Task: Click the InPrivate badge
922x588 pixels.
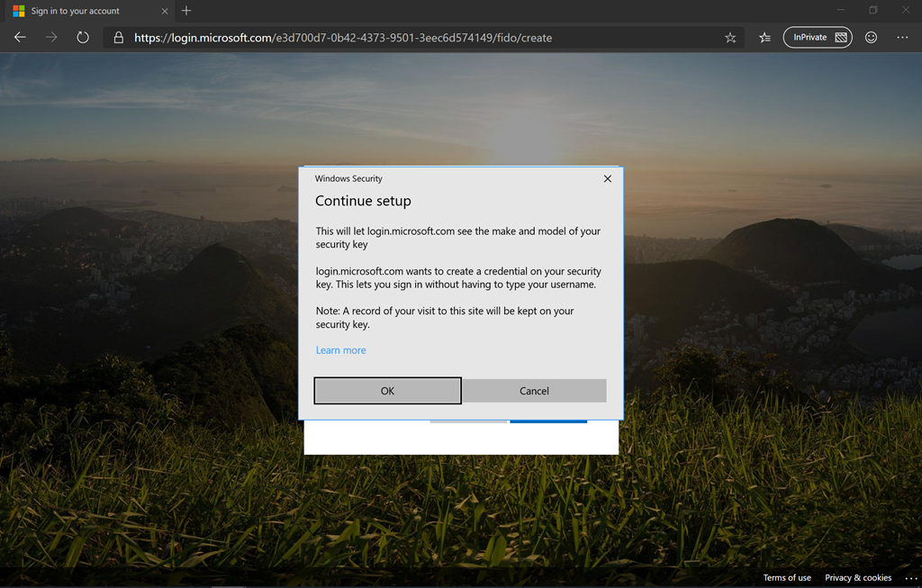Action: [818, 38]
